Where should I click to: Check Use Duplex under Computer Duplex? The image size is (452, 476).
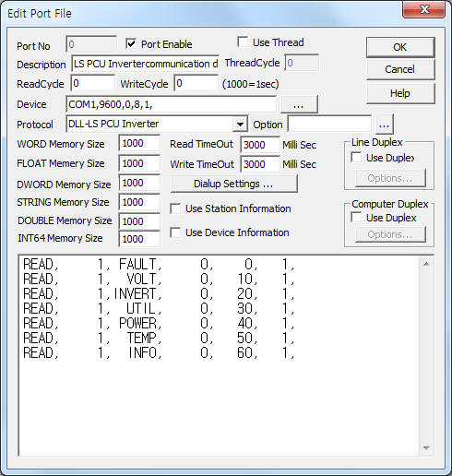tap(356, 218)
